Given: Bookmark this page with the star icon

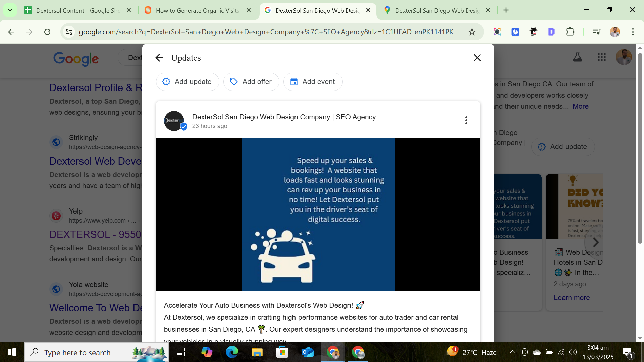Looking at the screenshot, I should point(472,32).
